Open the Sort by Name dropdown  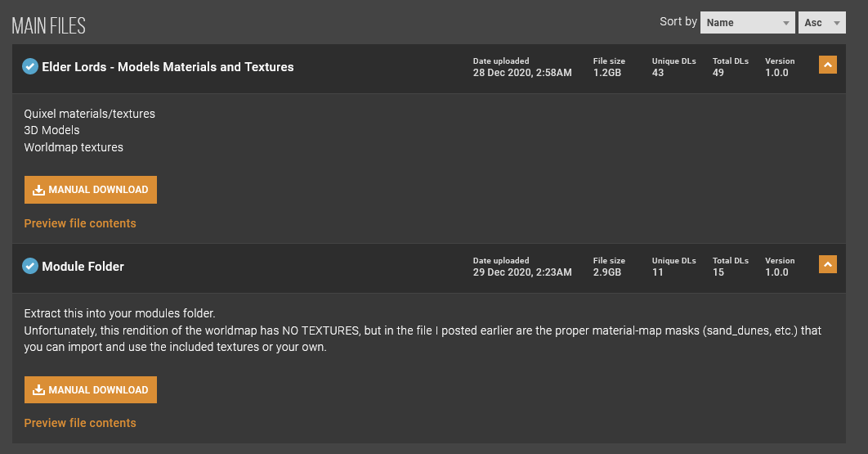click(x=747, y=23)
